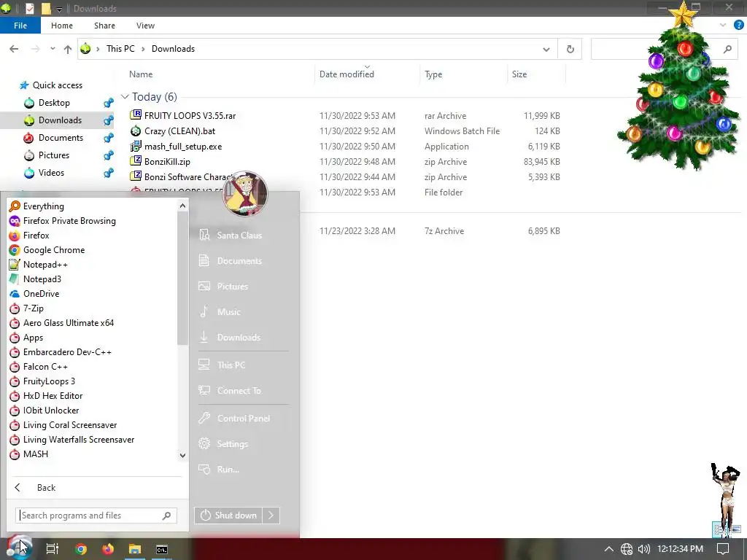Click programs list scroll up arrow
The height and width of the screenshot is (560, 747).
182,206
